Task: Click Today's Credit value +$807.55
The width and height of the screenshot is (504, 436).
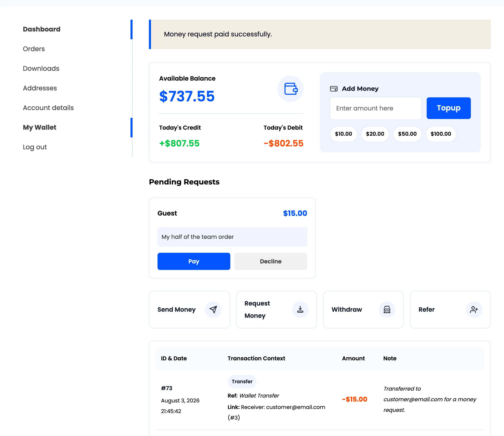Action: point(179,143)
